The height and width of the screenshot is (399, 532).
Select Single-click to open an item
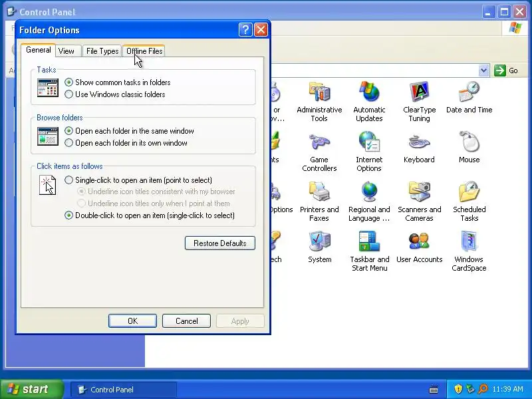tap(138, 180)
